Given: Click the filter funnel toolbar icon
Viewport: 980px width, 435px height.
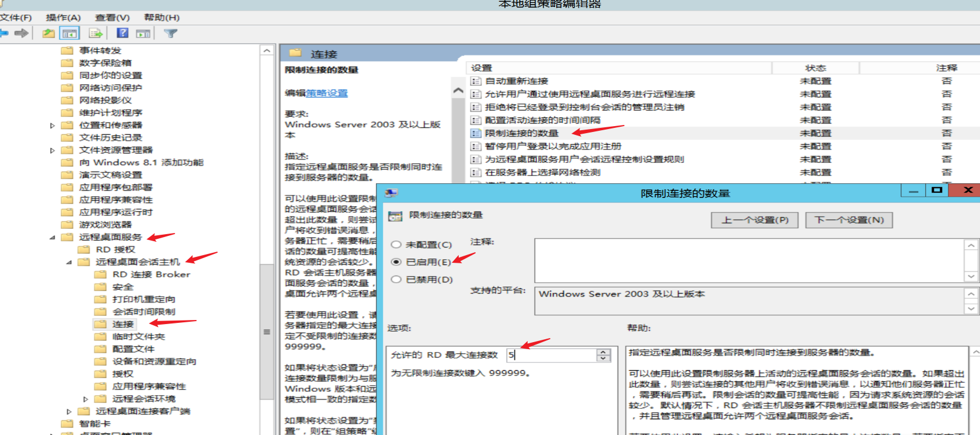Looking at the screenshot, I should click(170, 33).
